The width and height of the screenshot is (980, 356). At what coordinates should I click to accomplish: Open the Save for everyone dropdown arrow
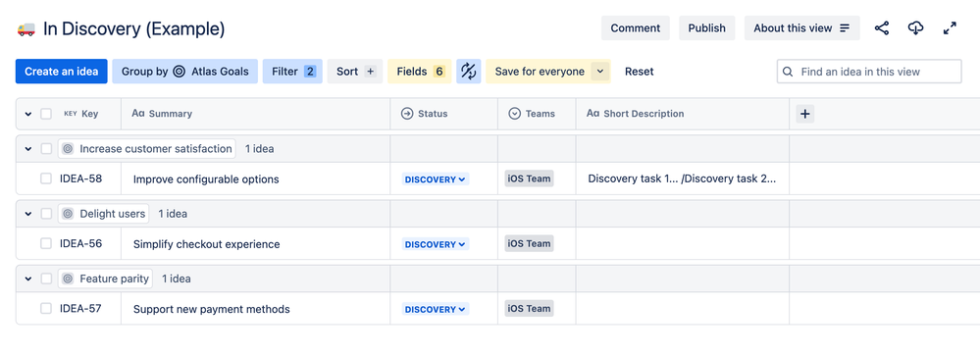[x=599, y=72]
